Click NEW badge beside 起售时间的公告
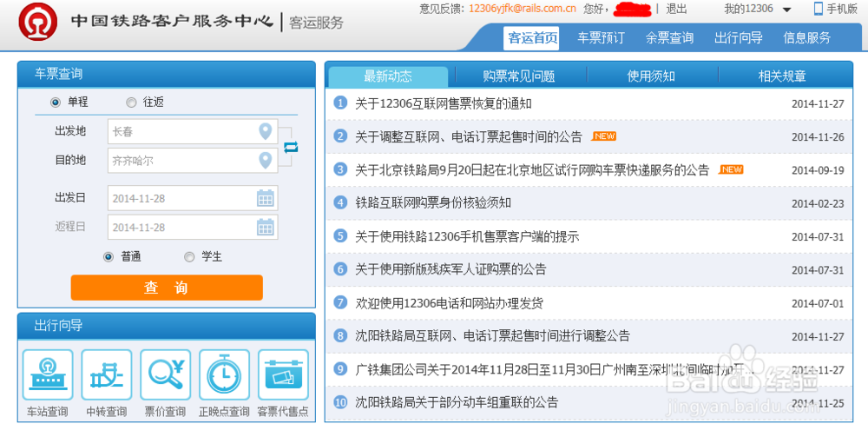 click(603, 136)
